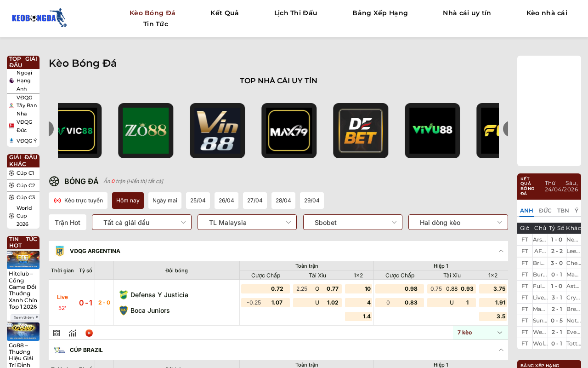Open the DEBET bookmaker logo
Image resolution: width=588 pixels, height=368 pixels.
tap(361, 131)
